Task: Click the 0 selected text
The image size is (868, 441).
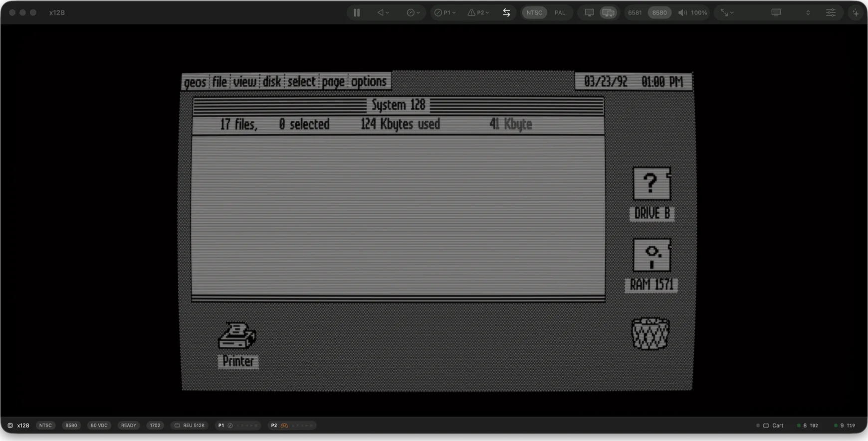Action: [304, 124]
